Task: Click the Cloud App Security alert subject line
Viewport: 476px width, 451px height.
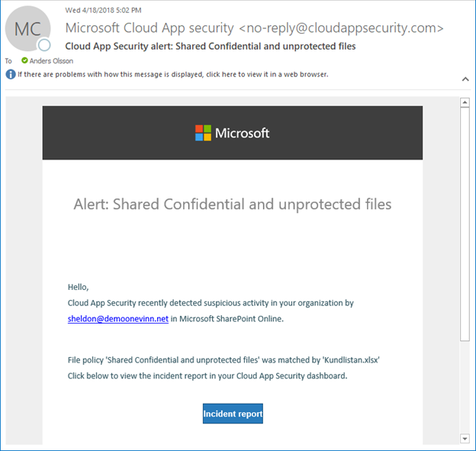Action: click(211, 46)
